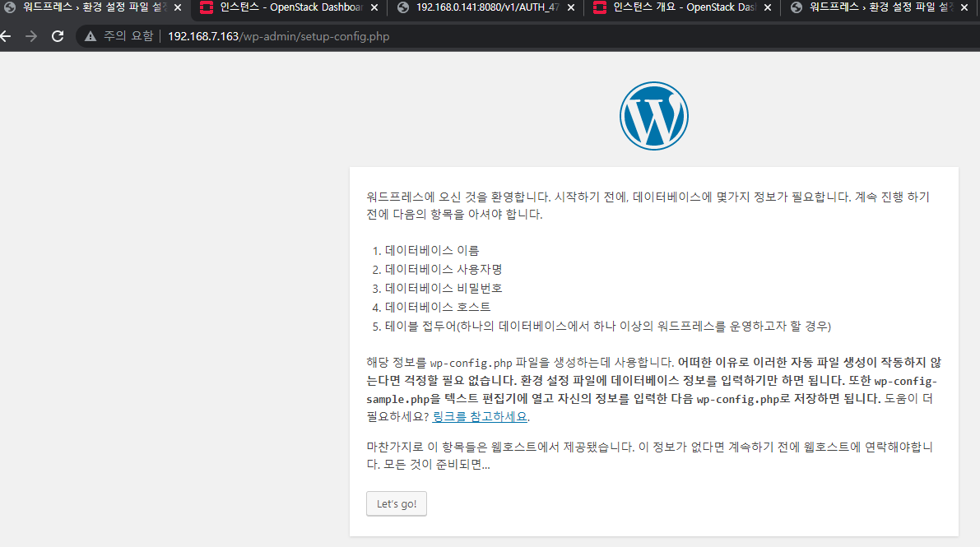Click the OpenStack favicon on 인스턴스 tab
The image size is (980, 547).
(207, 7)
